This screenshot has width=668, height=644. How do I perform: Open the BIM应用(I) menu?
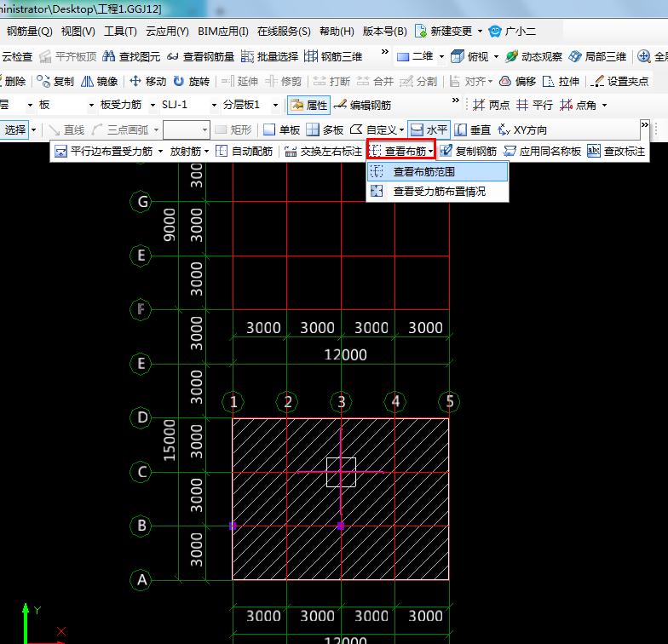223,31
